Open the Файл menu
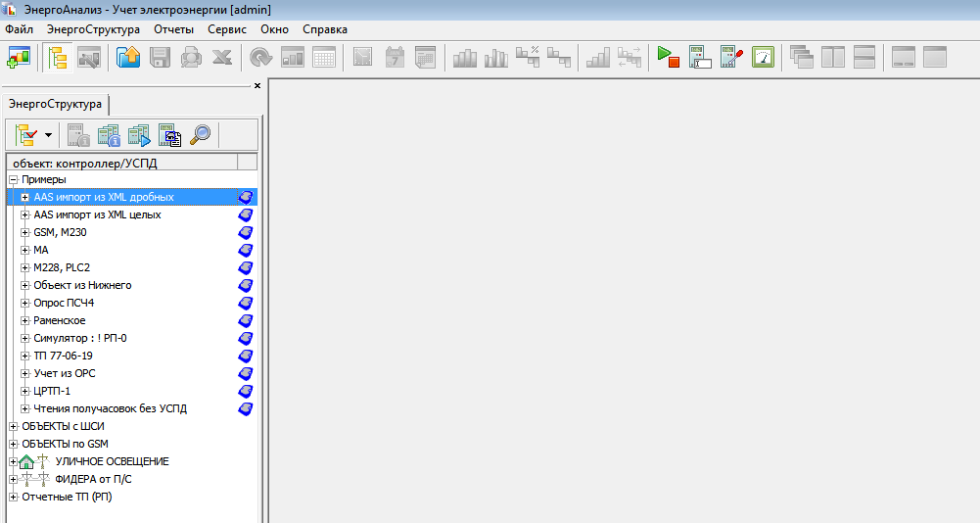980x523 pixels. point(20,29)
